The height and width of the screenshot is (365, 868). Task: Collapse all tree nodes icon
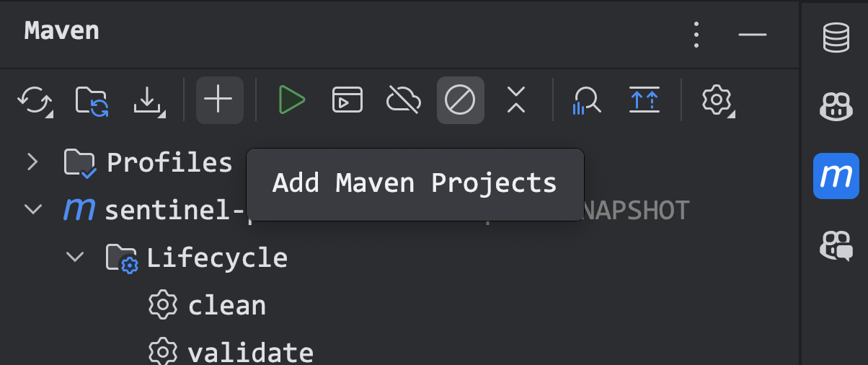(515, 100)
